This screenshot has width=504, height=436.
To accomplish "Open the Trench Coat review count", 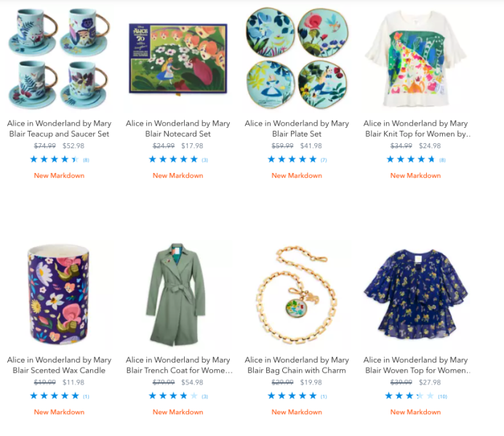I will click(205, 397).
